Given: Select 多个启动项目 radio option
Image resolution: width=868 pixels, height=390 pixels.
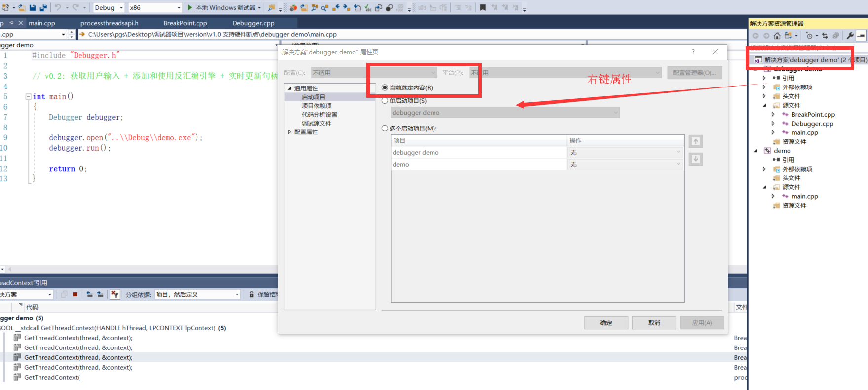Looking at the screenshot, I should tap(385, 128).
